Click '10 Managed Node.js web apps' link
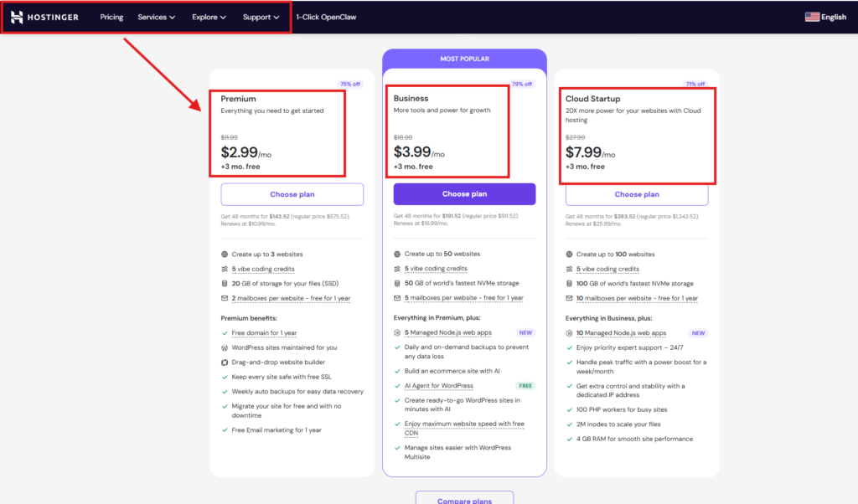The width and height of the screenshot is (858, 504). pyautogui.click(x=621, y=333)
